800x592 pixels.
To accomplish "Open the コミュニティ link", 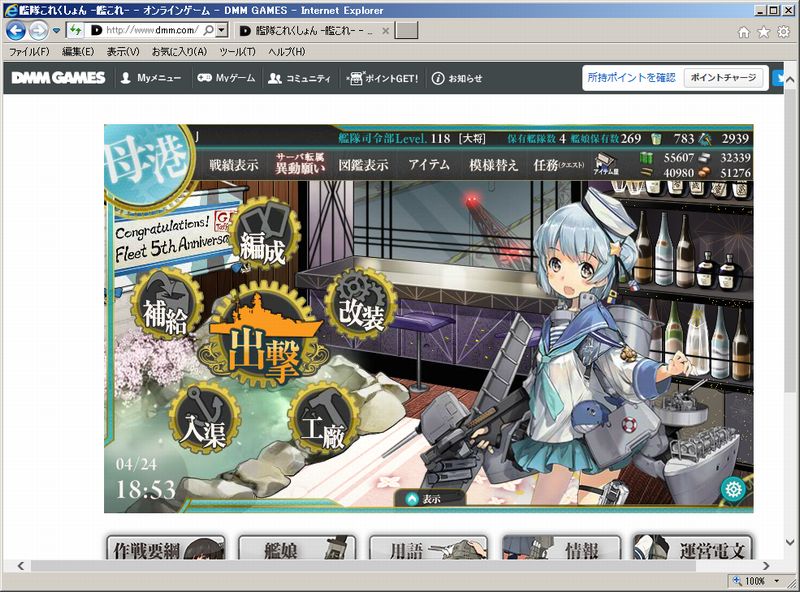I will click(299, 78).
